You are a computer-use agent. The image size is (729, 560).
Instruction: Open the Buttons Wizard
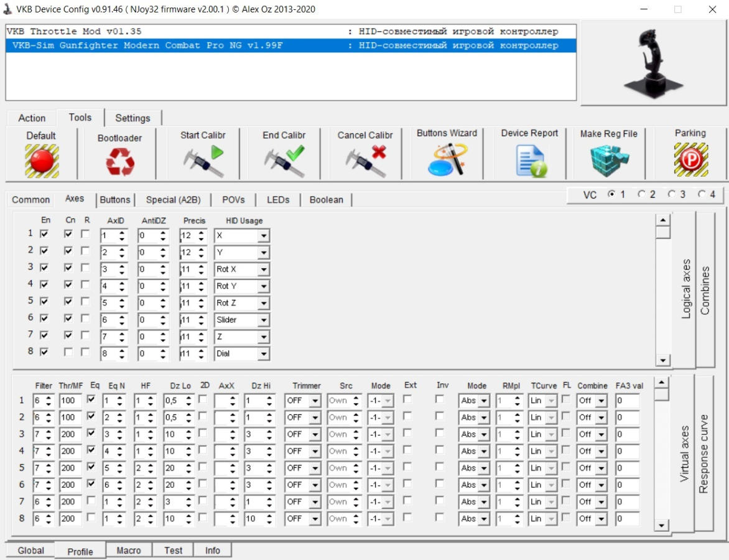coord(447,159)
